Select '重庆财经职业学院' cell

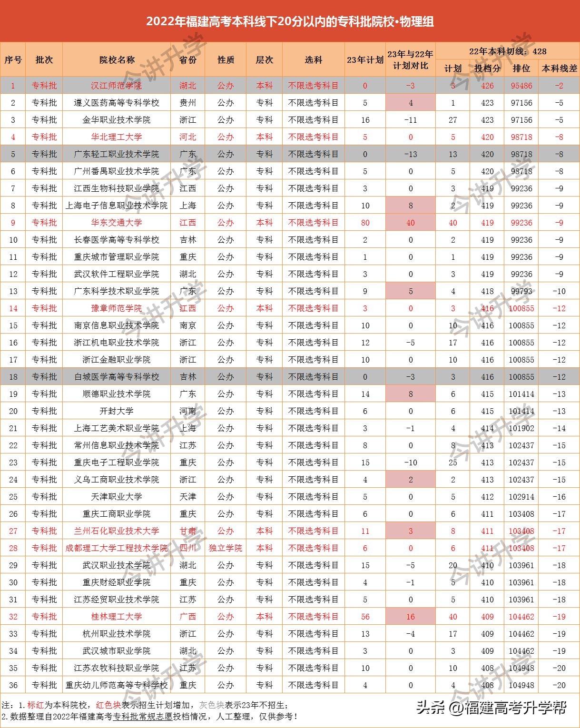117,582
